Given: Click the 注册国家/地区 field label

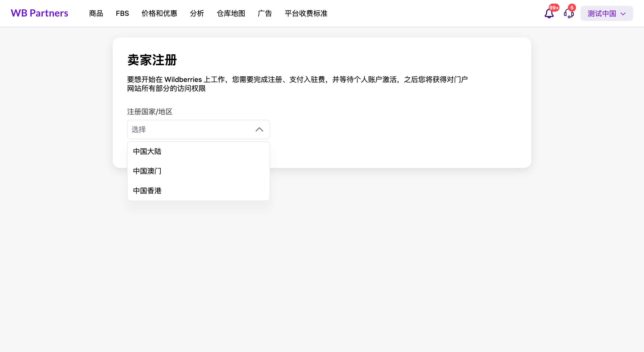Looking at the screenshot, I should coord(150,112).
